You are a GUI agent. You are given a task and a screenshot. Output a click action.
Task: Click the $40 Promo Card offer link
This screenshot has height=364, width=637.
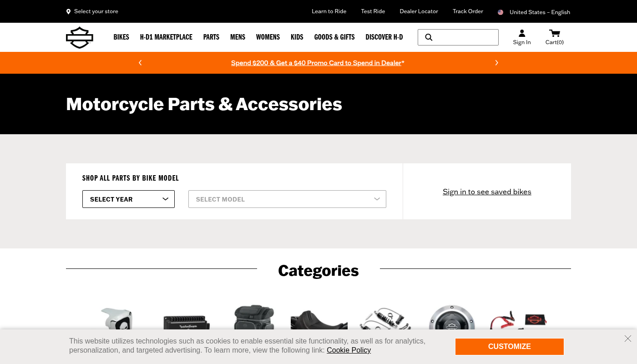tap(316, 63)
